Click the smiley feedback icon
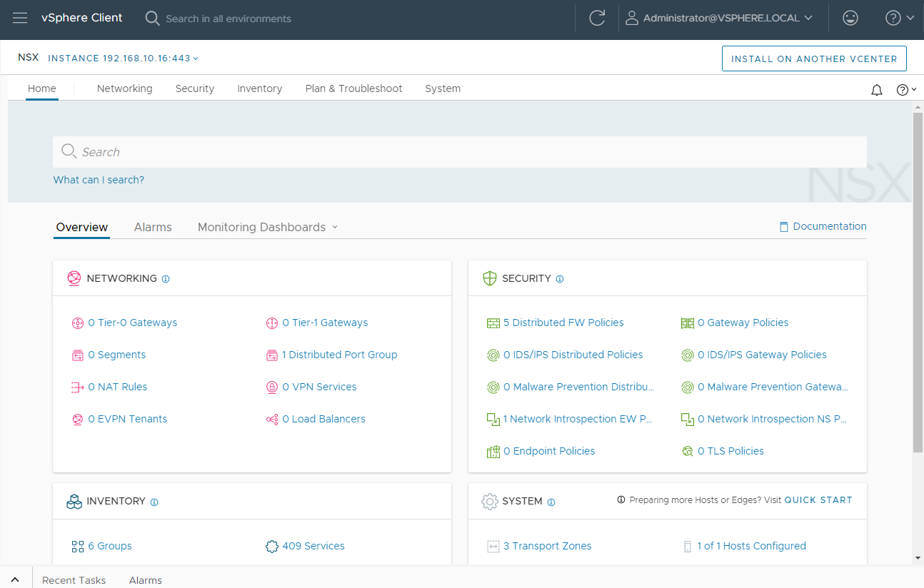This screenshot has width=924, height=588. 850,18
